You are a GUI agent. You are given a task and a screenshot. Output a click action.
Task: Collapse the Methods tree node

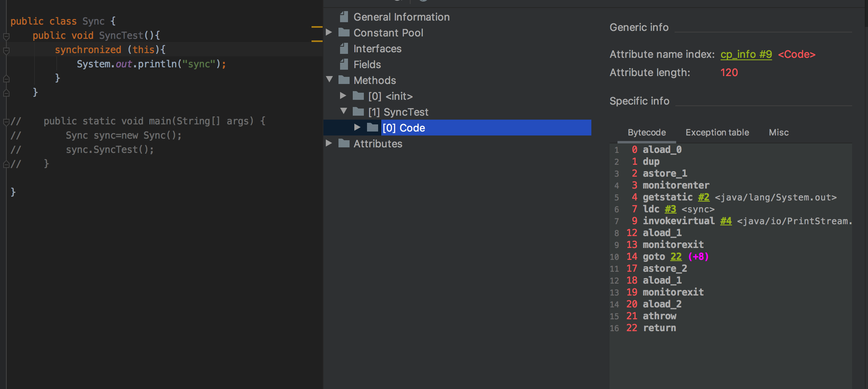pyautogui.click(x=329, y=79)
